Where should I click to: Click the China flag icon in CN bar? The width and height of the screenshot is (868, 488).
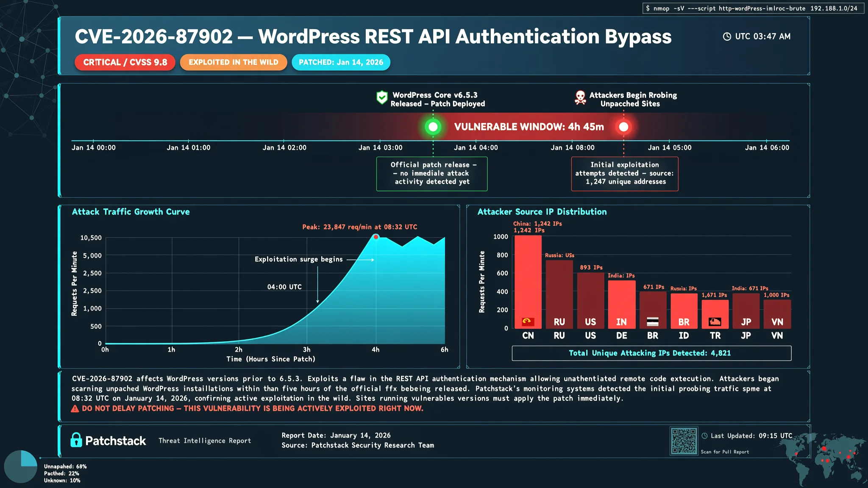coord(528,322)
